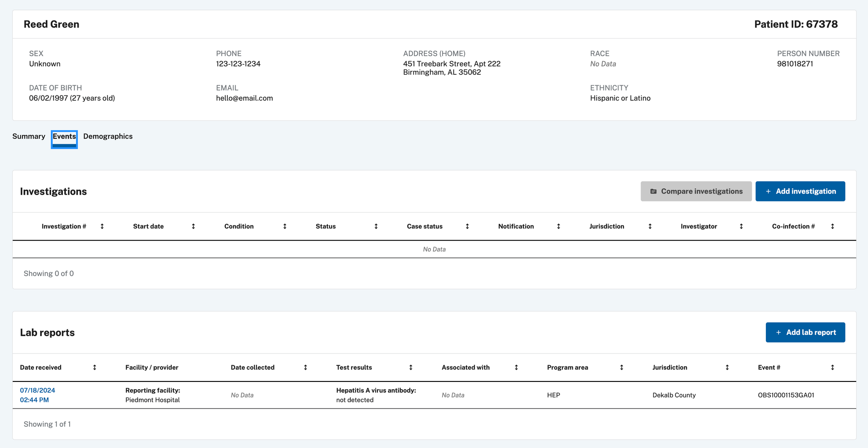
Task: Click the sort icon on Co-infection # column
Action: [x=832, y=226]
